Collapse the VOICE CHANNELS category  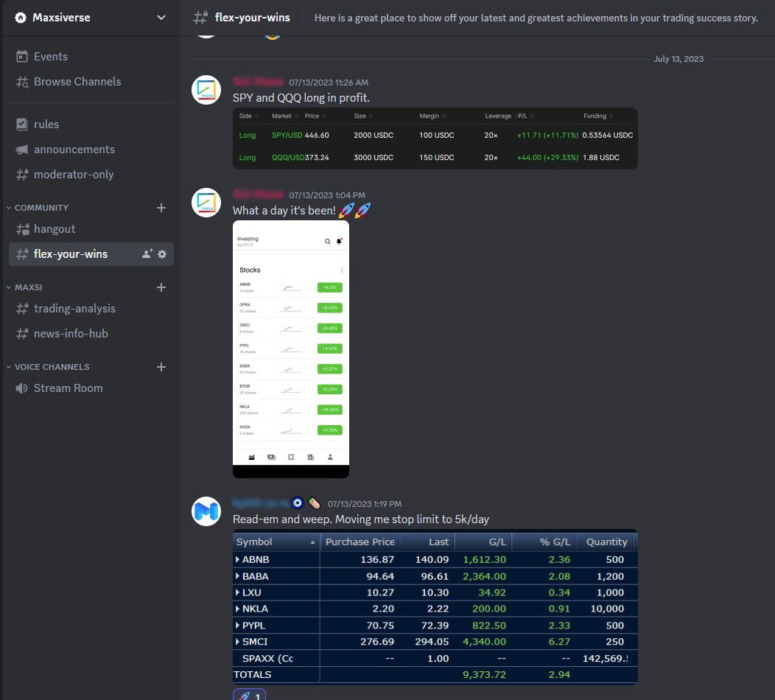tap(48, 367)
